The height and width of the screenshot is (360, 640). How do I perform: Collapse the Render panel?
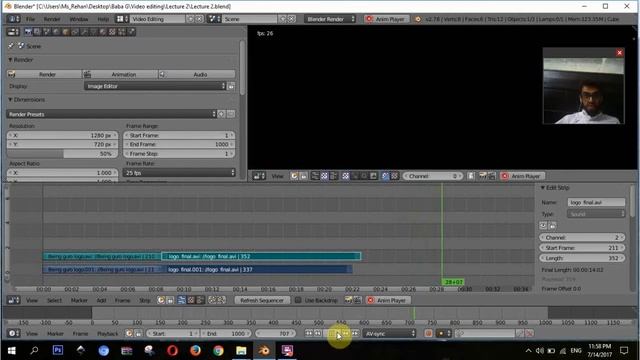10,60
